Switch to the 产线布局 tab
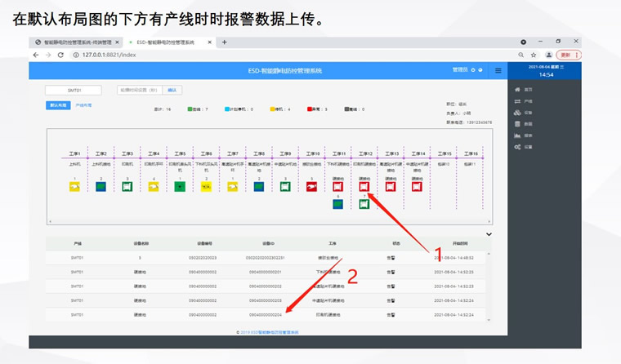The image size is (621, 364). [x=83, y=105]
